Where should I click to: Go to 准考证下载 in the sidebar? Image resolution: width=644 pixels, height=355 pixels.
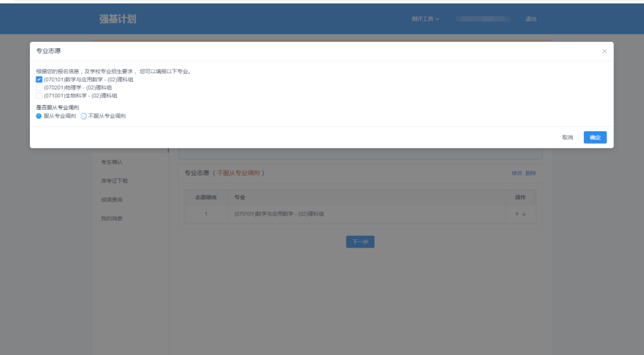(114, 181)
